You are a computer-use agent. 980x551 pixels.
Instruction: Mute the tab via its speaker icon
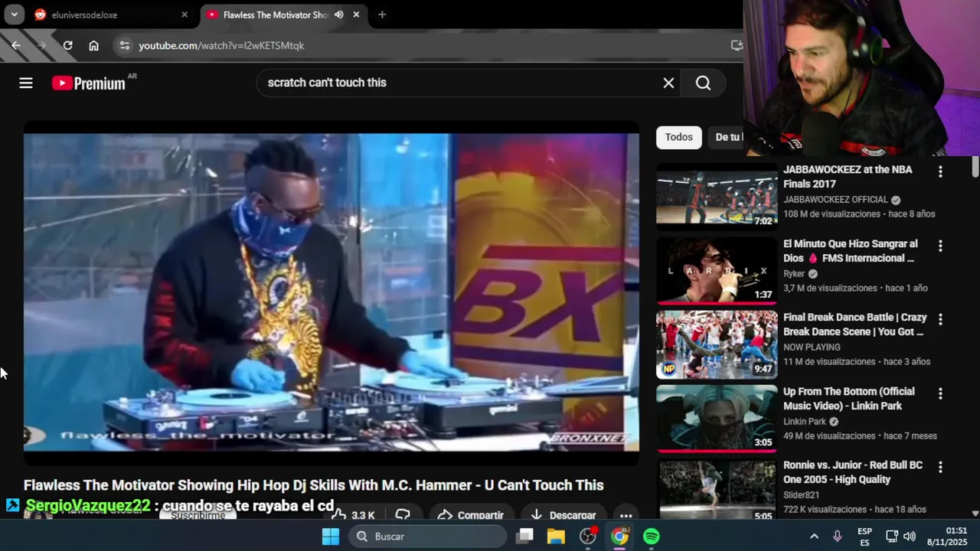point(338,15)
